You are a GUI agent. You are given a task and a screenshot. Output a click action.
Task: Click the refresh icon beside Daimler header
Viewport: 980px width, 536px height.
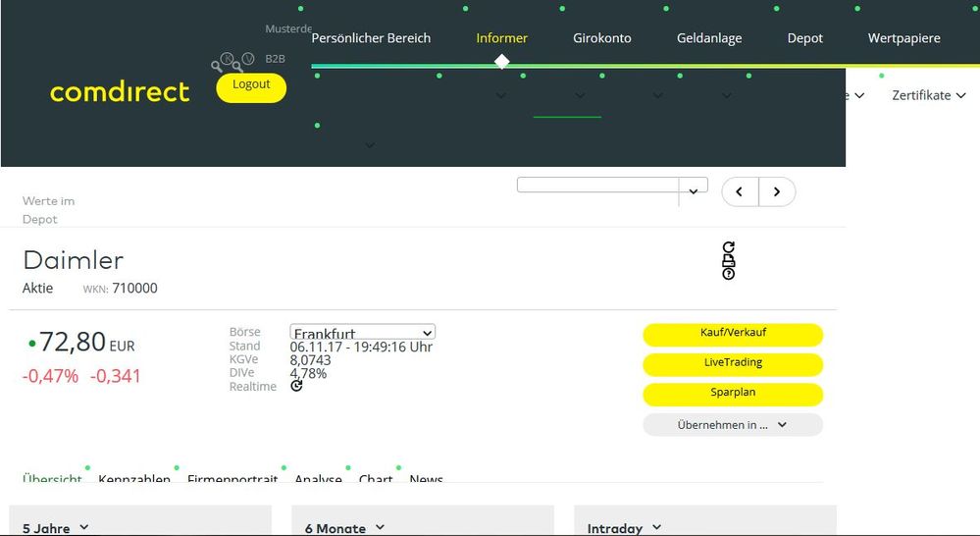click(728, 247)
